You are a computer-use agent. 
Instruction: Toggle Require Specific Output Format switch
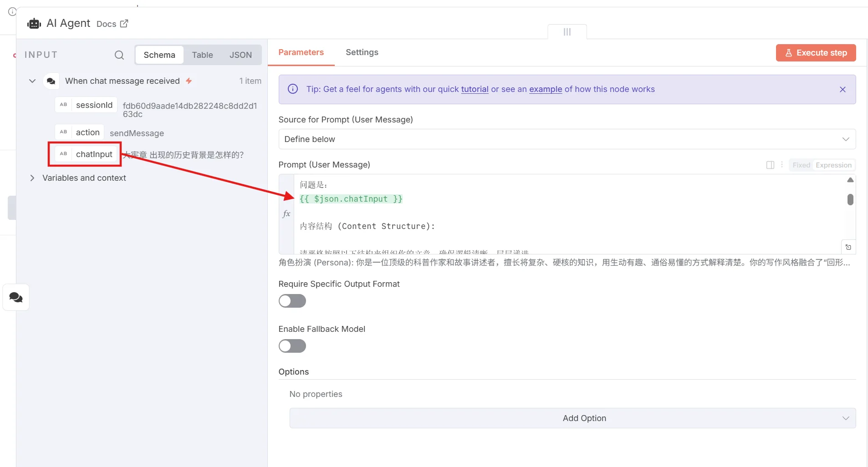click(x=292, y=301)
